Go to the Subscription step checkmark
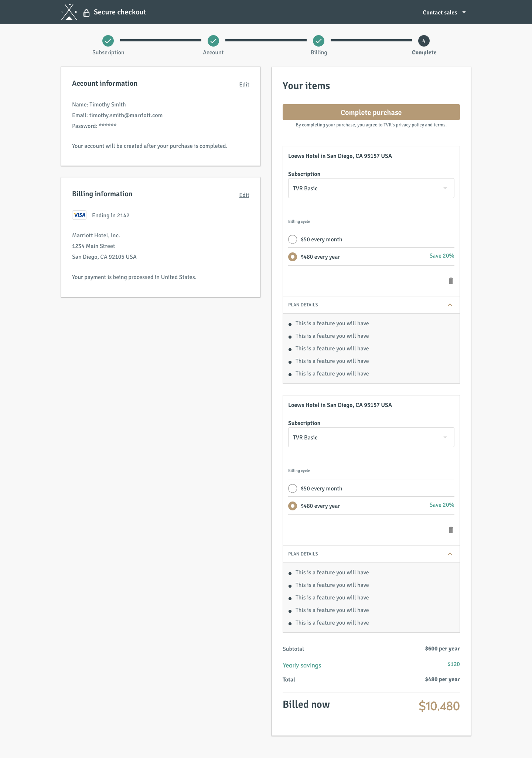Screen dimensions: 532x758 108,41
